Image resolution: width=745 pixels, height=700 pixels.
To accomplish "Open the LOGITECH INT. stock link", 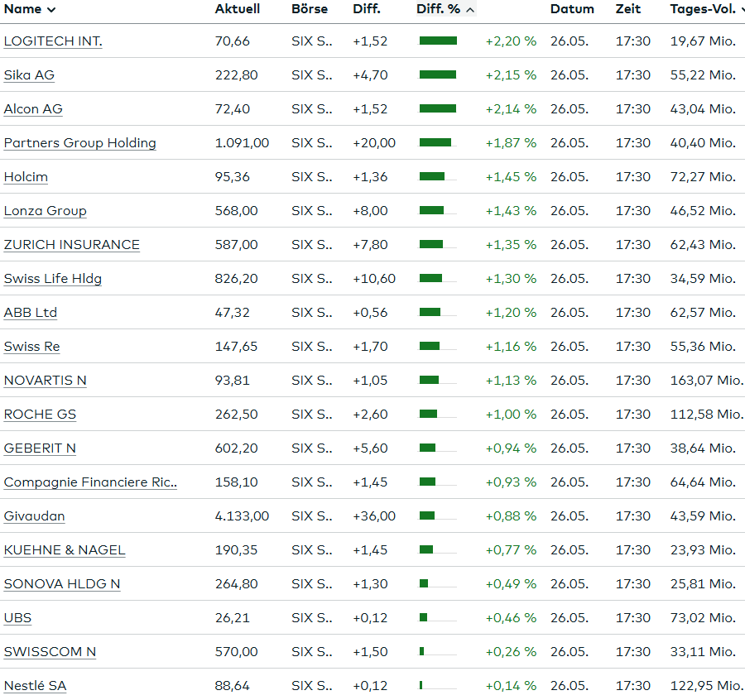I will 53,41.
